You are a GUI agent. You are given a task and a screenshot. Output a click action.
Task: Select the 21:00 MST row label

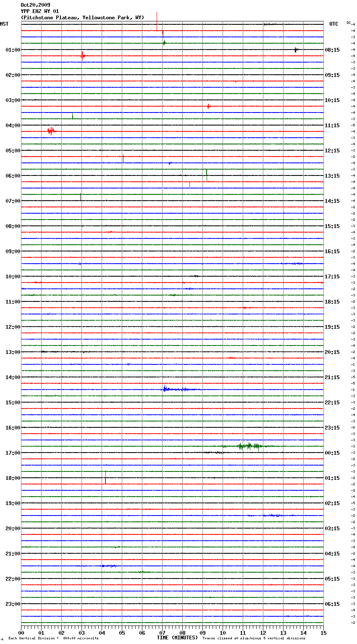(x=13, y=554)
